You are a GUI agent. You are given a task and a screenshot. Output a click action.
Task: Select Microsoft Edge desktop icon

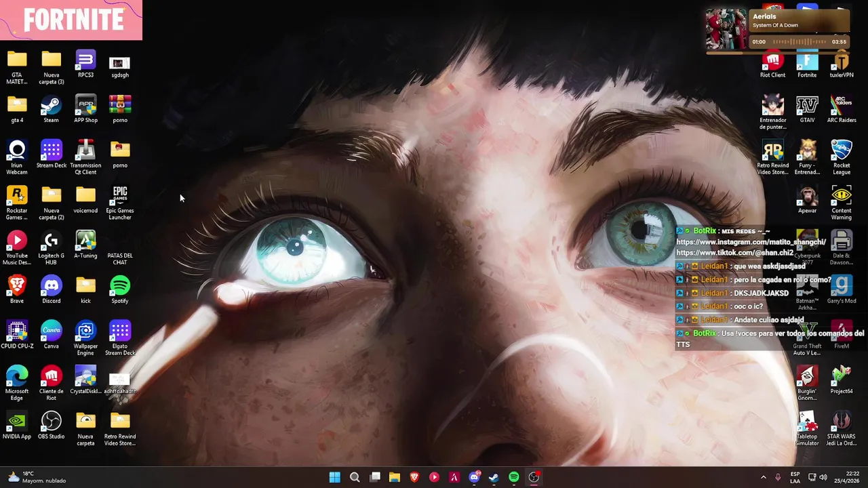point(17,384)
